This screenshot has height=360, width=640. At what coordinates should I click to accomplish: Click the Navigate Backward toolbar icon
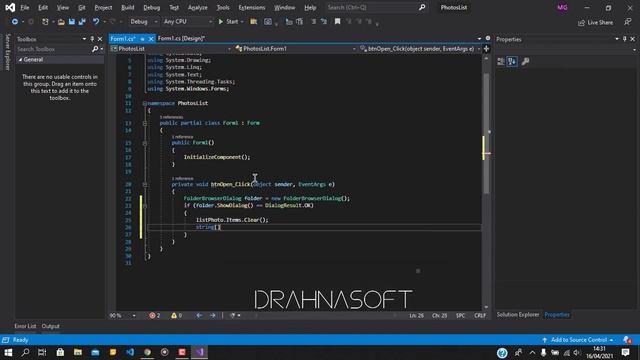14,22
